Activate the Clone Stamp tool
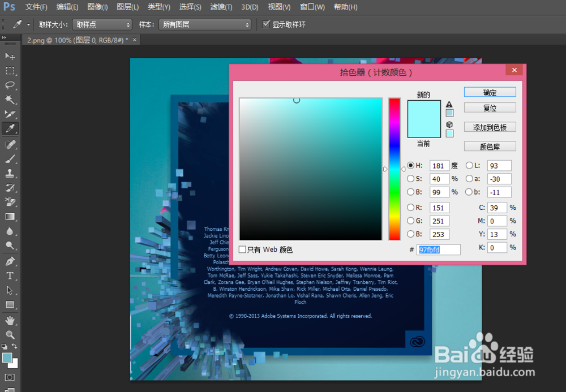 point(9,173)
